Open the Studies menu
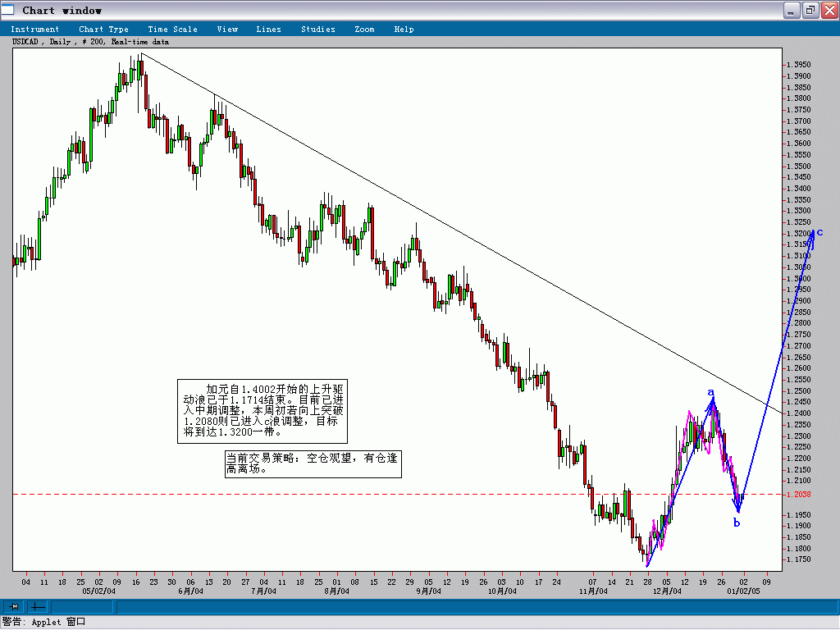 pos(317,30)
